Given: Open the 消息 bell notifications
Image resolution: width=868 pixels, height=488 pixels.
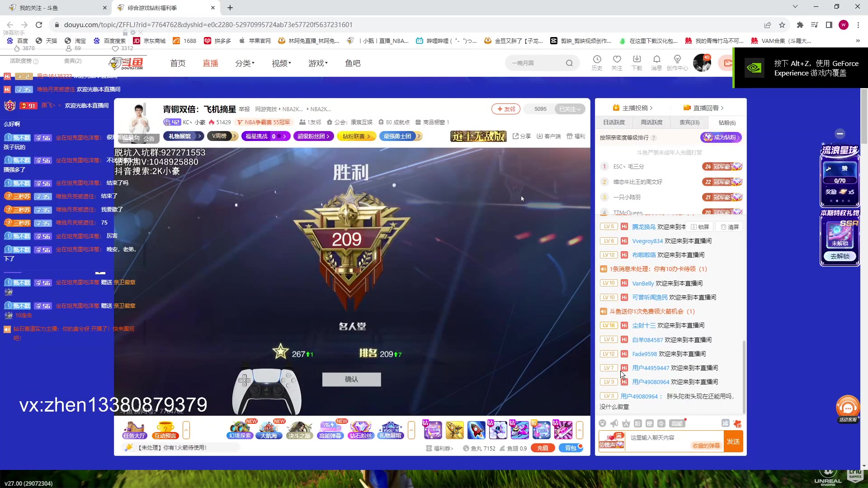Looking at the screenshot, I should coord(656,62).
